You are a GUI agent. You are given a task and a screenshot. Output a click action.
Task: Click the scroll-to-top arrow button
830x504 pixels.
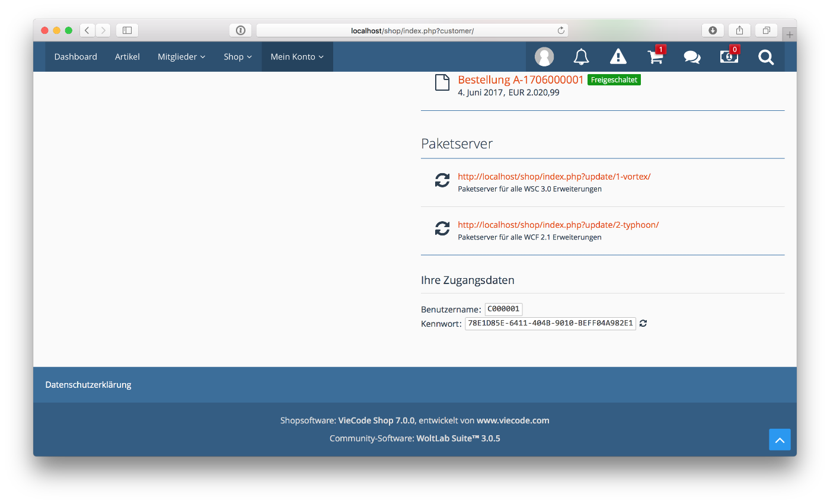(x=780, y=440)
